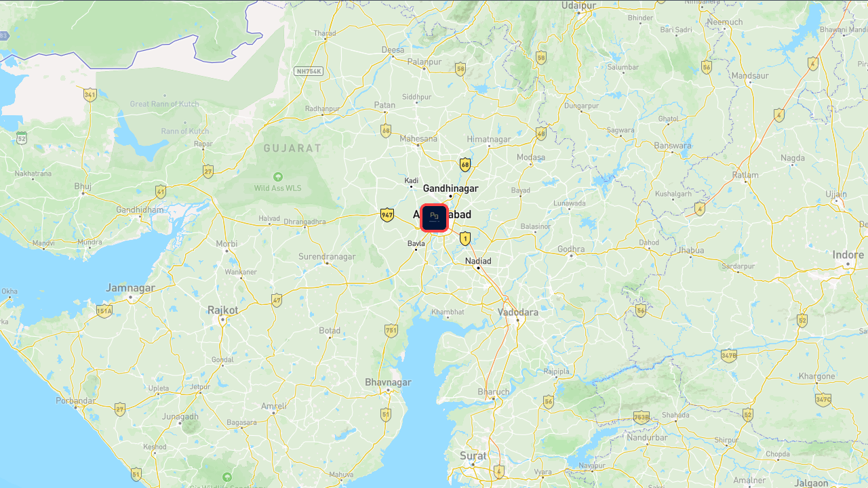Screen dimensions: 868x488
Task: Click the Wild Ass WLS park icon
Action: [x=277, y=177]
